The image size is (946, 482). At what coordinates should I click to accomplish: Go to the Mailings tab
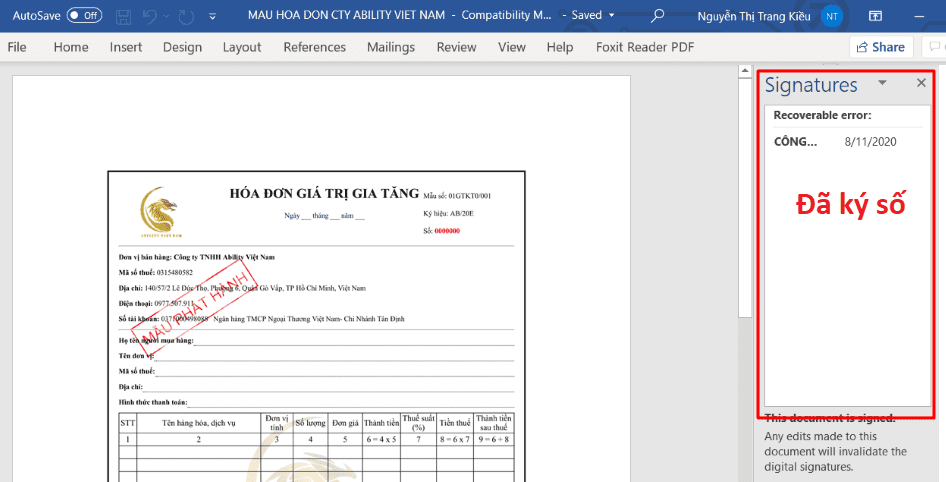point(391,47)
